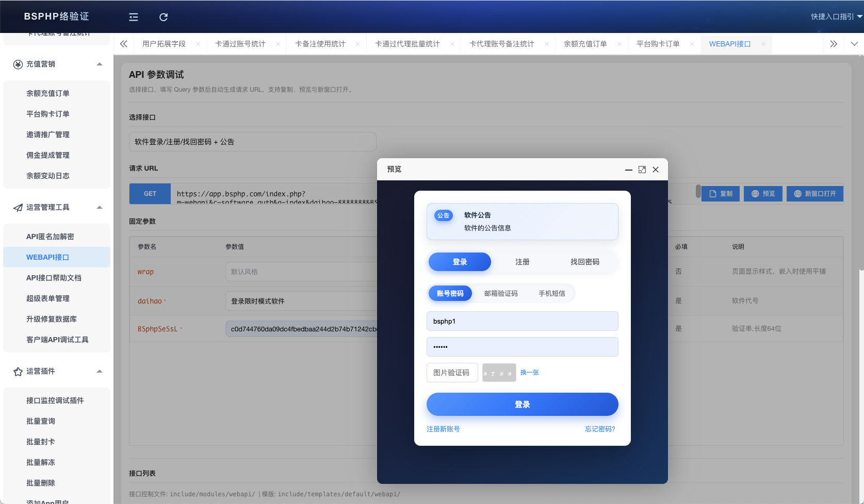Choose 邮箱验证码 login method
Image resolution: width=864 pixels, height=504 pixels.
[x=501, y=293]
